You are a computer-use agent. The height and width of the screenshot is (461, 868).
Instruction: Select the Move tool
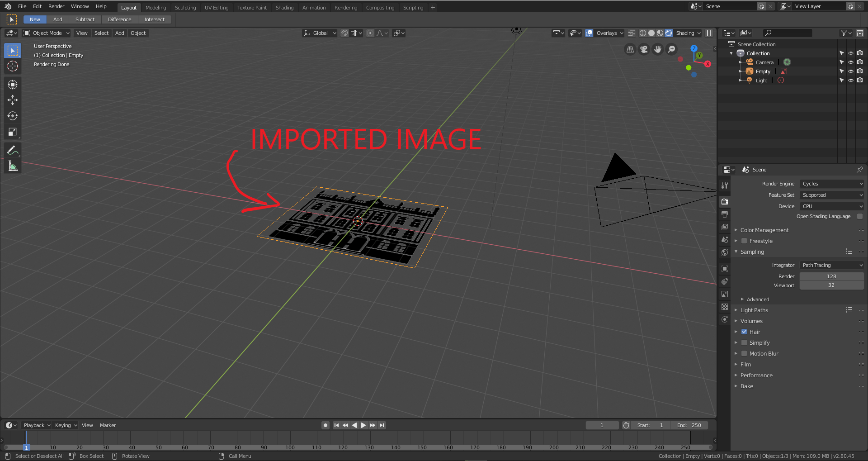pyautogui.click(x=12, y=100)
